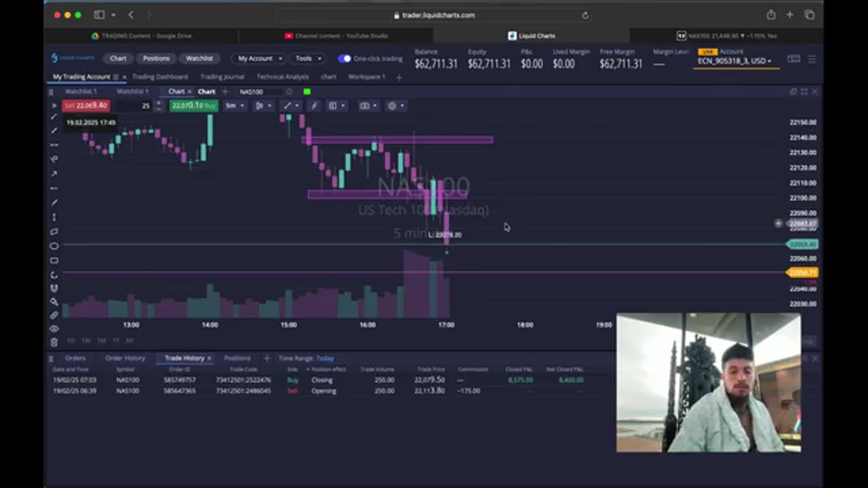Go back in browser history
This screenshot has width=868, height=488.
tap(131, 15)
